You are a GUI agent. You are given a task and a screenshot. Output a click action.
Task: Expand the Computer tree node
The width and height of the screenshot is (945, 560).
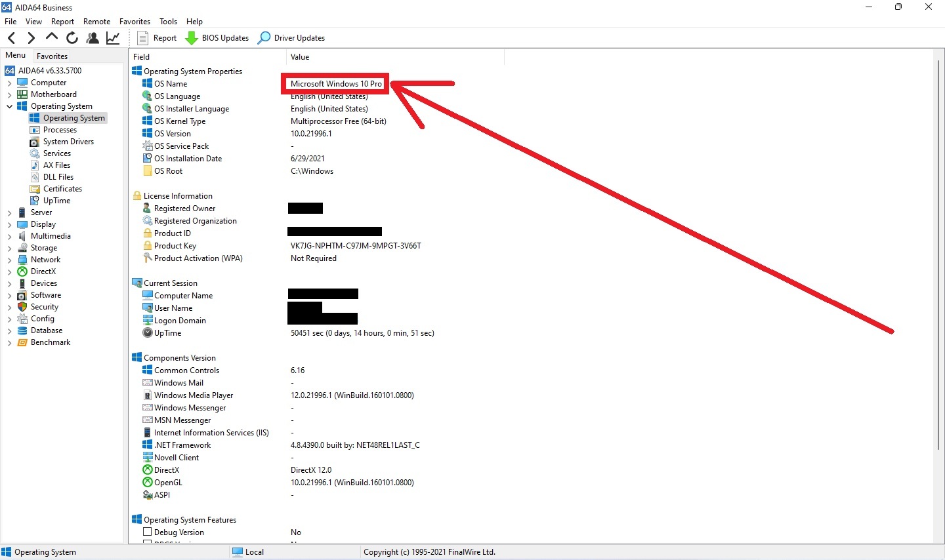point(9,83)
